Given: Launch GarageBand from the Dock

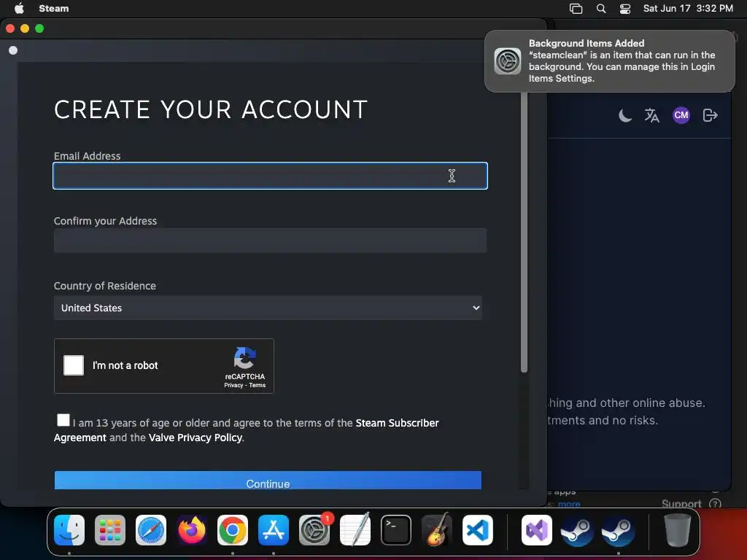Looking at the screenshot, I should pos(437,529).
